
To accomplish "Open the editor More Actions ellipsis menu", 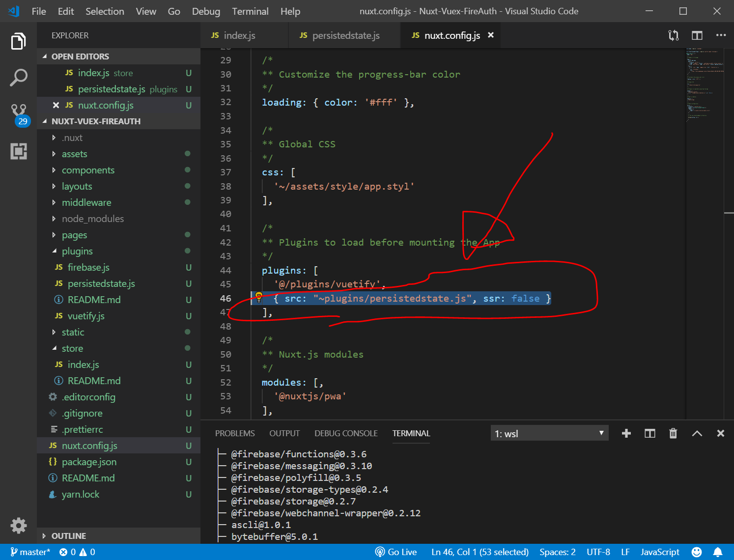I will 721,35.
